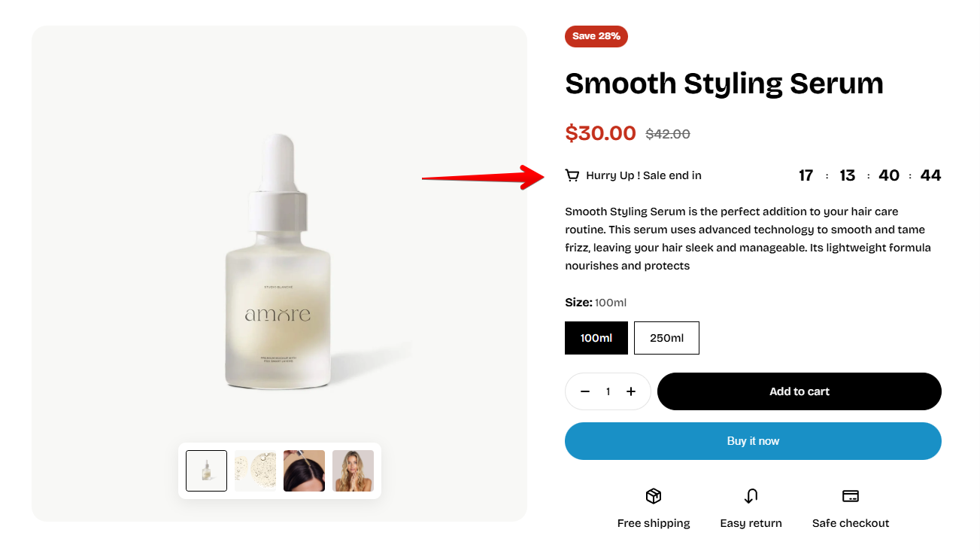
Task: Select the 250ml size option
Action: [666, 338]
